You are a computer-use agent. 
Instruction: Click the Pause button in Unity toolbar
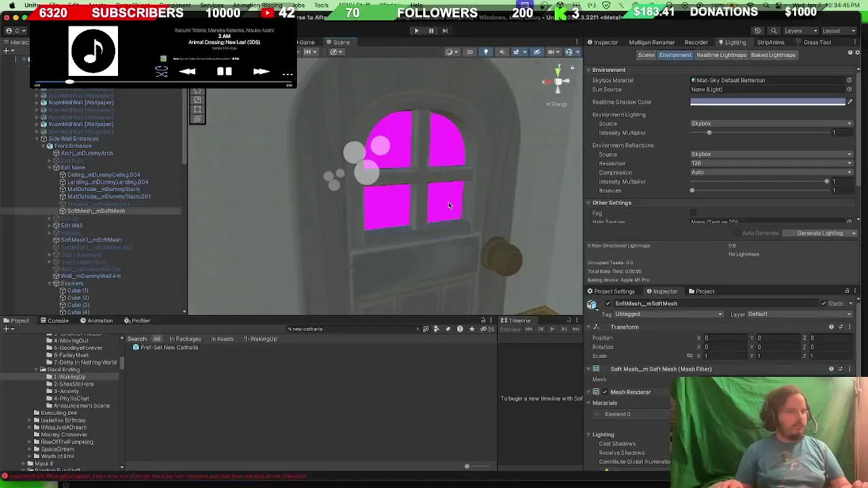[x=431, y=30]
